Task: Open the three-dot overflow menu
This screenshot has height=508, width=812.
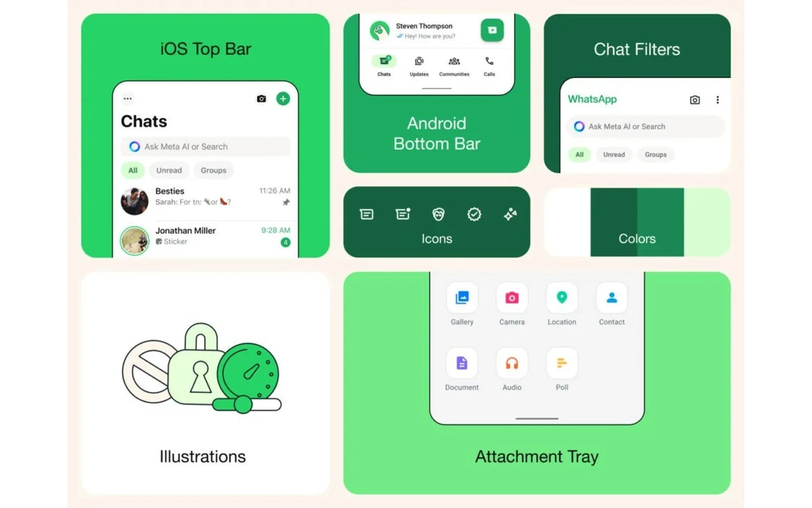Action: point(718,100)
